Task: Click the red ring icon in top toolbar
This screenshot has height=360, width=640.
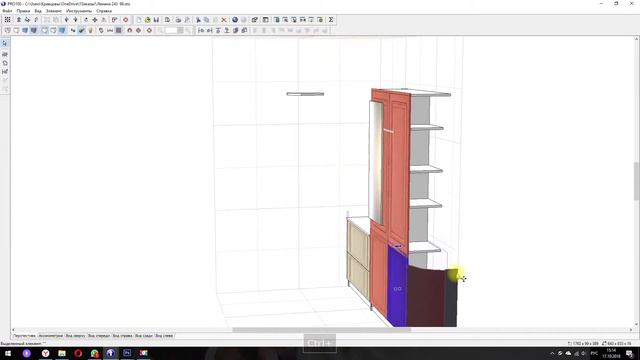Action: pyautogui.click(x=126, y=20)
